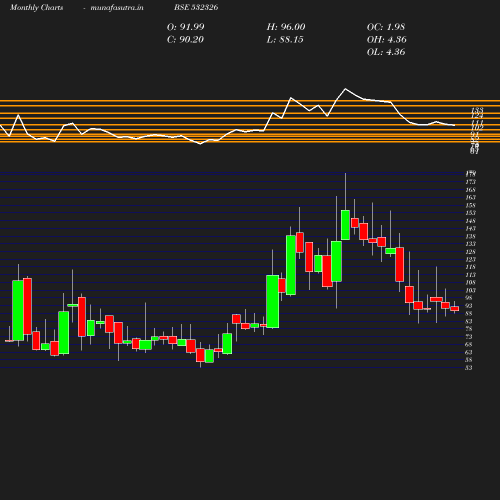Image resolution: width=500 pixels, height=500 pixels.
Task: Click the 63 price axis label
Action: coord(469,352)
